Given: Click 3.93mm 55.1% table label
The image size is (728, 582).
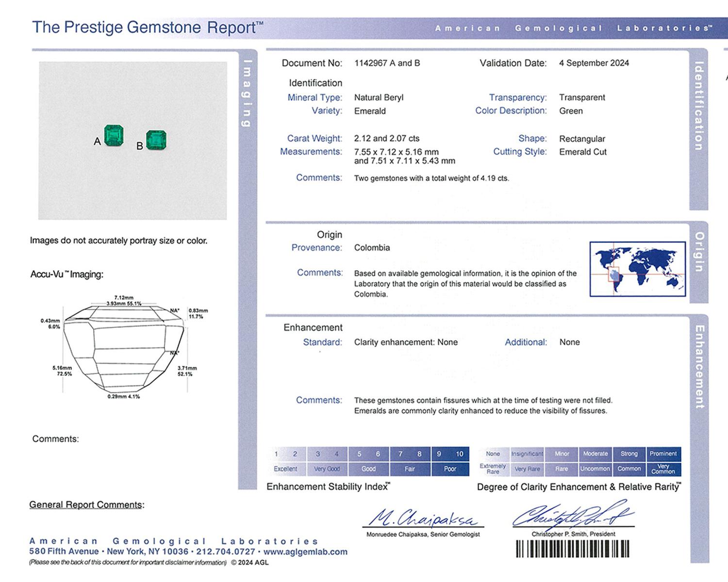Looking at the screenshot, I should pos(124,304).
